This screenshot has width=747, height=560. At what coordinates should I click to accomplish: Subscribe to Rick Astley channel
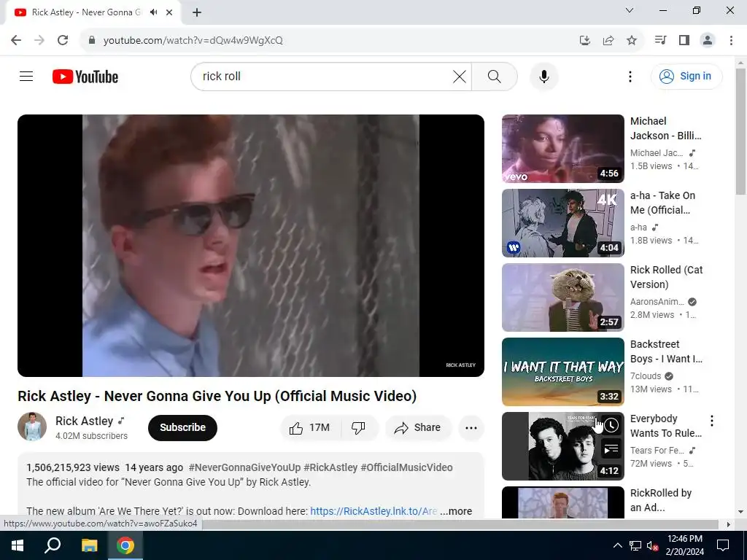[182, 427]
